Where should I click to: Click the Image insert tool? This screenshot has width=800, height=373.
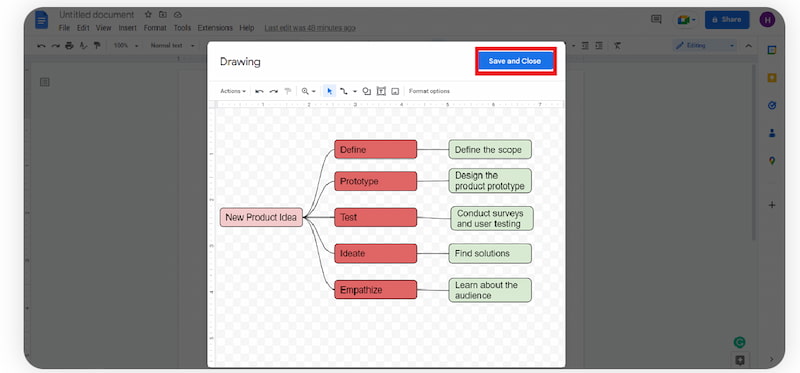coord(395,91)
